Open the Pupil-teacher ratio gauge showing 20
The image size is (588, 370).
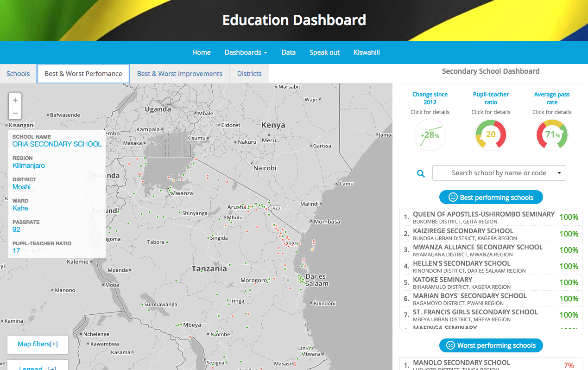point(491,135)
